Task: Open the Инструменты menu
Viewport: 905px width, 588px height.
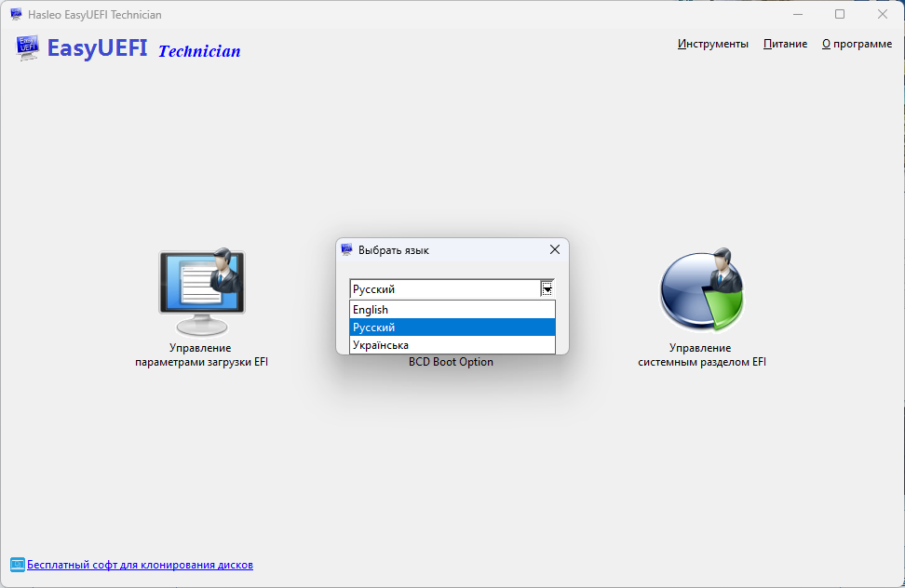Action: [712, 44]
